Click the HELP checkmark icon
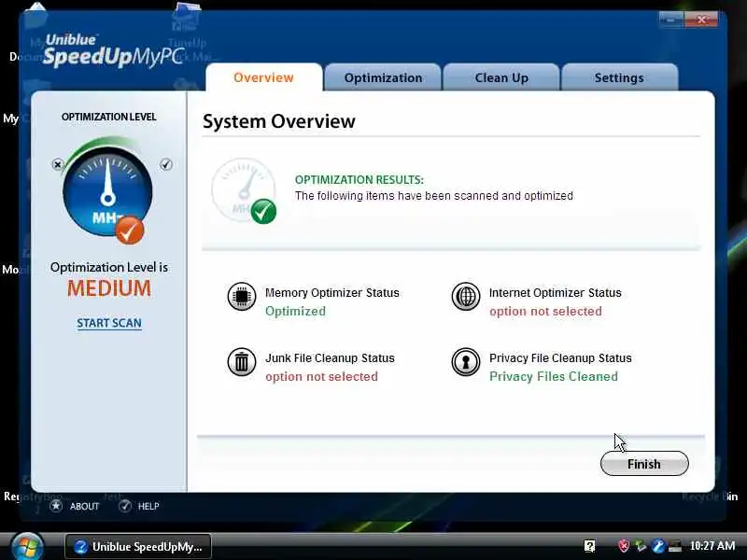This screenshot has height=560, width=747. pos(125,506)
